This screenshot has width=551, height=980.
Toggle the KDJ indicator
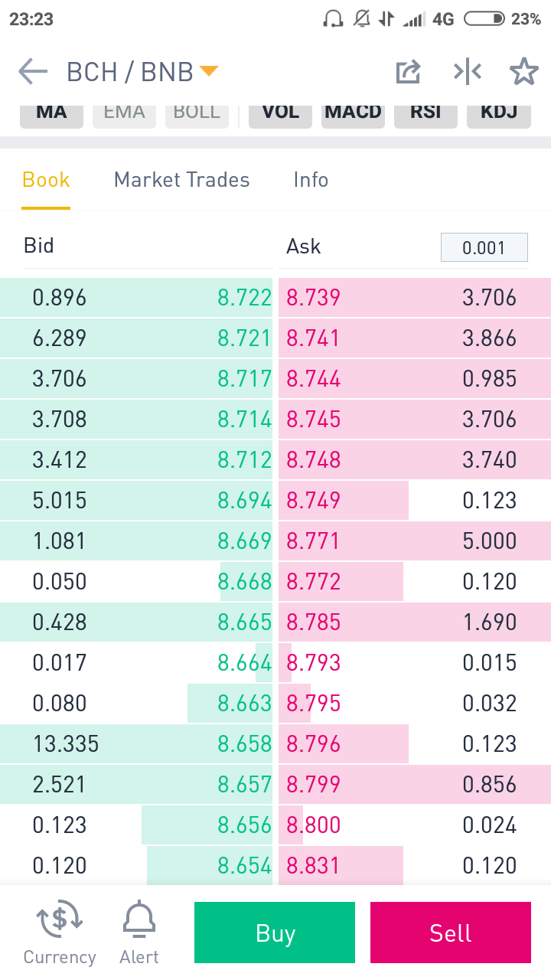499,113
